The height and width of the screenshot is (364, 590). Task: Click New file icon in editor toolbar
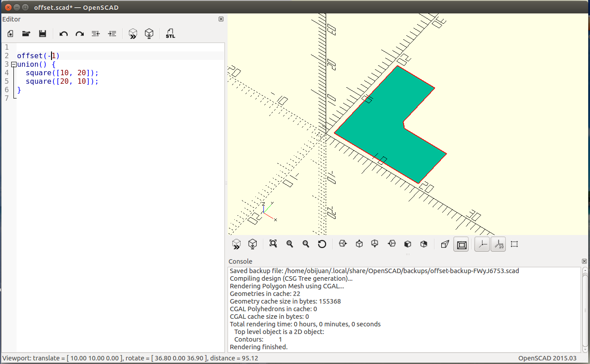click(x=10, y=34)
